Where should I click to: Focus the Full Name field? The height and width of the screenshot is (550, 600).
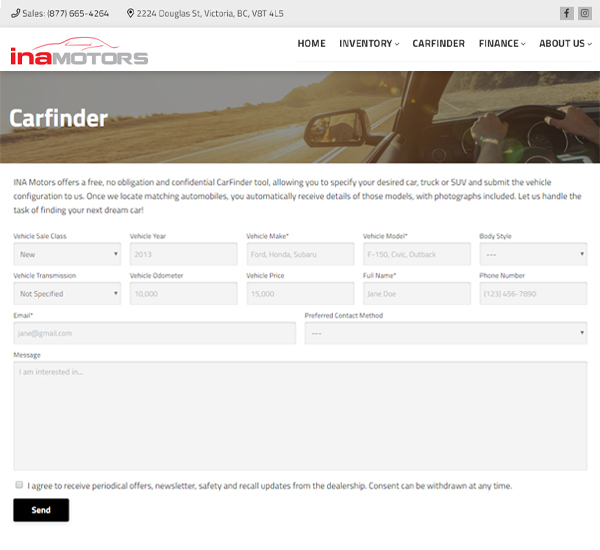(417, 294)
